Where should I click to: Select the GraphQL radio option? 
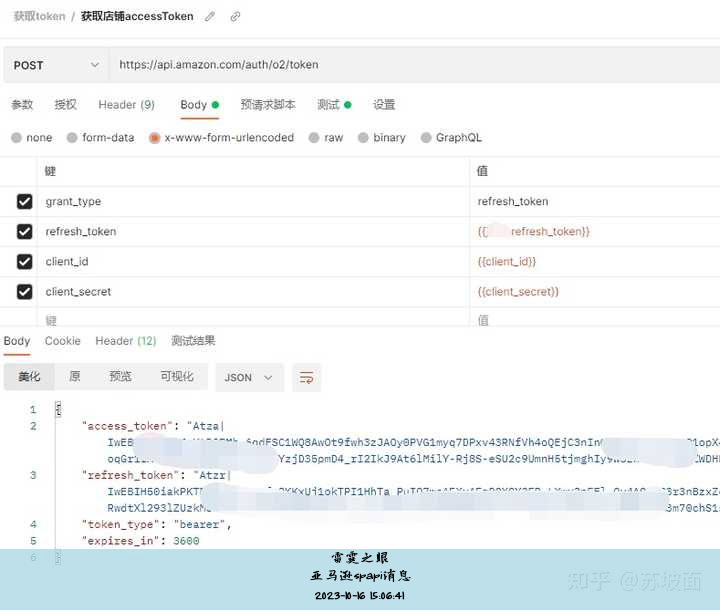click(x=426, y=138)
